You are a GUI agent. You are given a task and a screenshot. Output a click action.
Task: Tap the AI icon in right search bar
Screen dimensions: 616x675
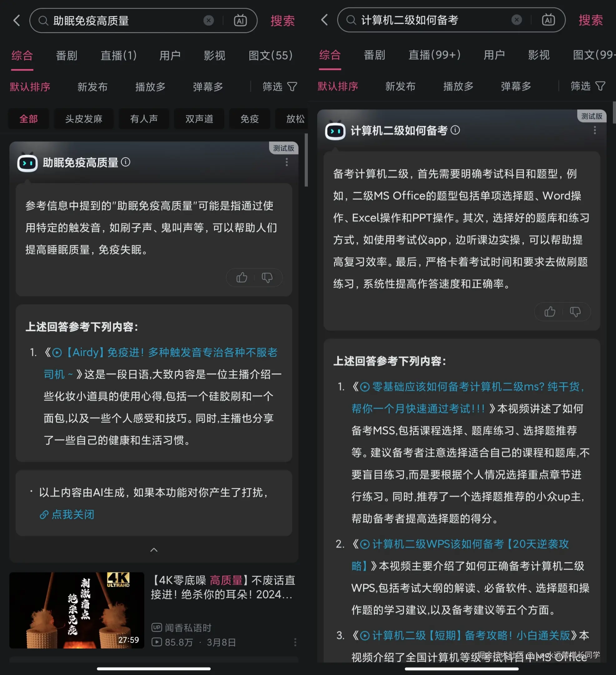(548, 20)
